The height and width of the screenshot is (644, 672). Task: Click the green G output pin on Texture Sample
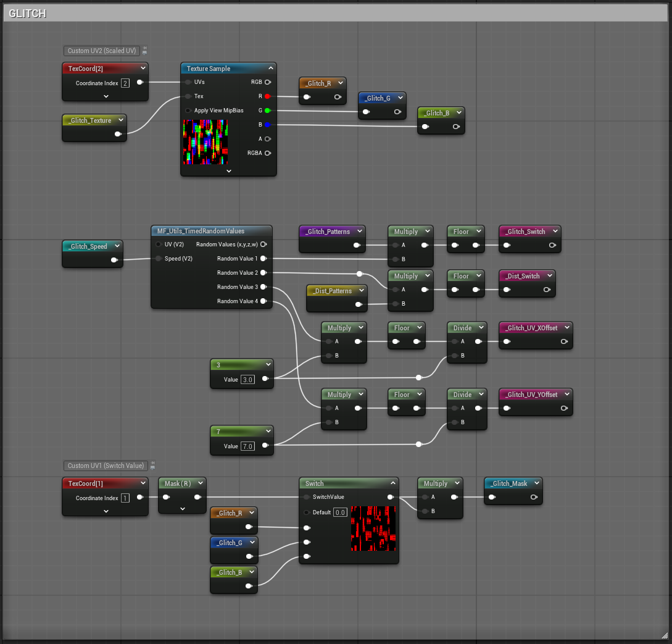267,111
